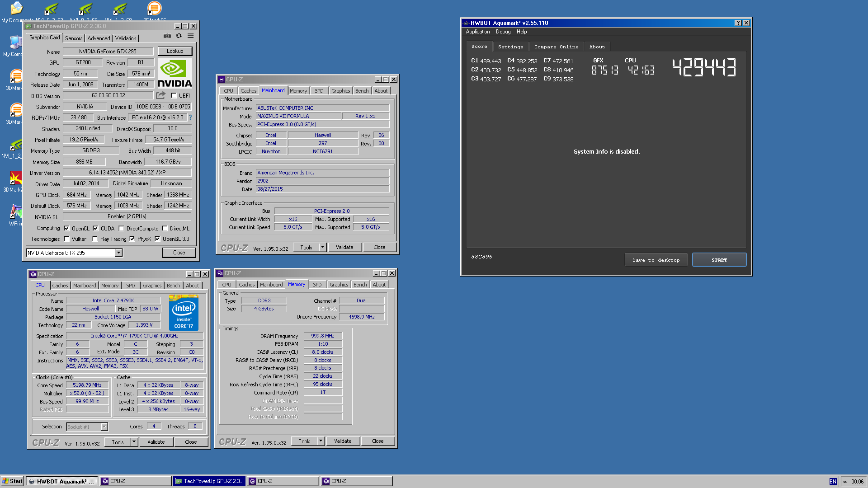Screen dimensions: 868x488
Task: Click the TechPowerUp GPU-Z taskbar button
Action: point(209,481)
